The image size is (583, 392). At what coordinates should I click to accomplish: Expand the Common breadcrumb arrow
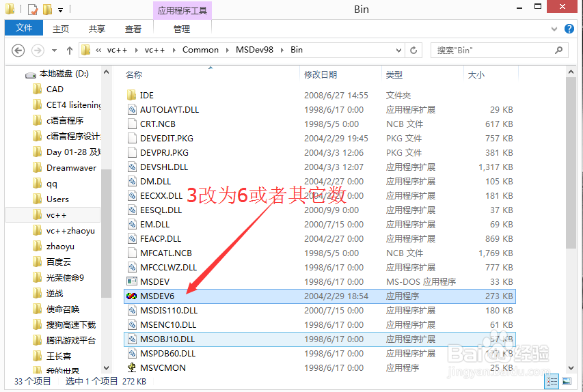click(x=227, y=50)
